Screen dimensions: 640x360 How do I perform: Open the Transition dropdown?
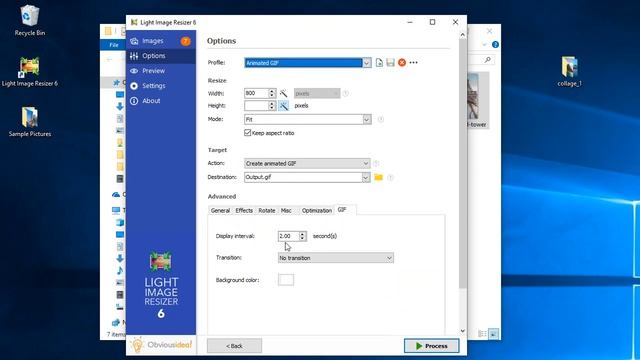point(336,258)
